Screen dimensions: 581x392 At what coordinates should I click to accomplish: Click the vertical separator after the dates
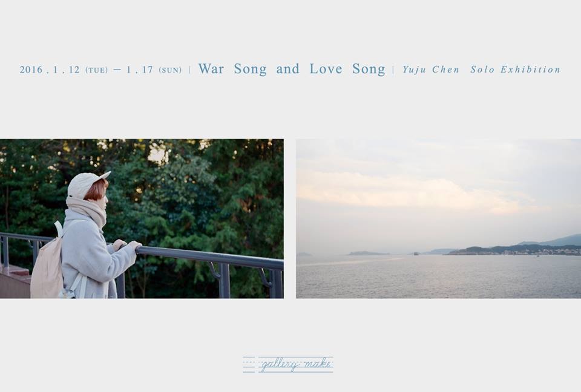pyautogui.click(x=189, y=70)
